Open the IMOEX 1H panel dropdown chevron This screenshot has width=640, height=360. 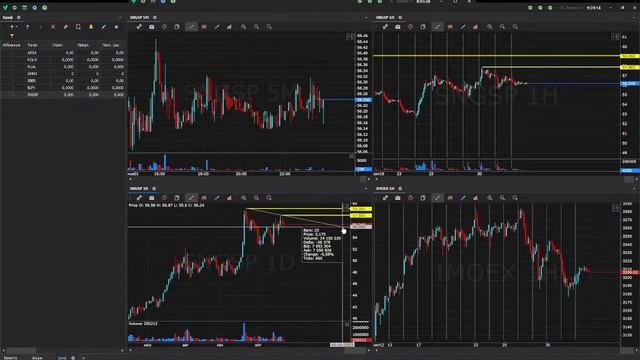(x=634, y=189)
